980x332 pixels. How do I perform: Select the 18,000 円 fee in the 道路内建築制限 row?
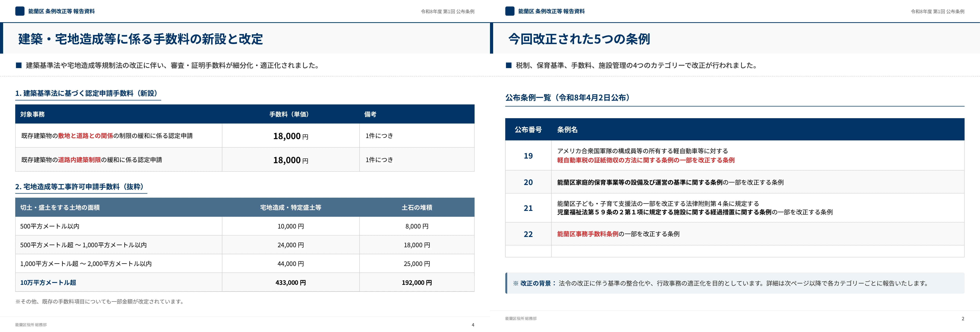point(291,160)
